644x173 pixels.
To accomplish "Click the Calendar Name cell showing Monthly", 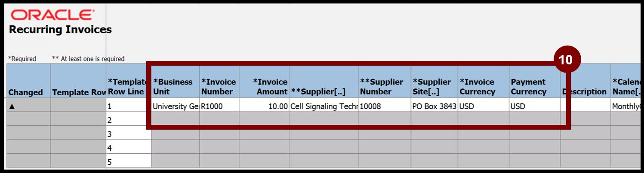I will 626,105.
